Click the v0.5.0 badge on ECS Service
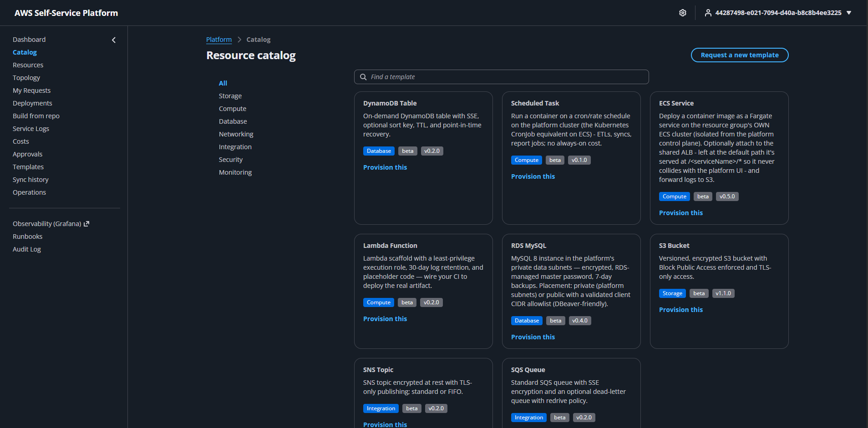Screen dimensions: 868x428 click(727, 196)
